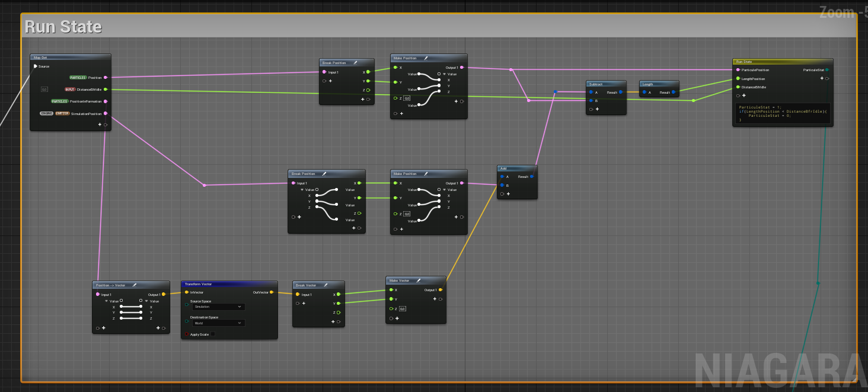Click the Apply Scale input pin

click(x=186, y=334)
